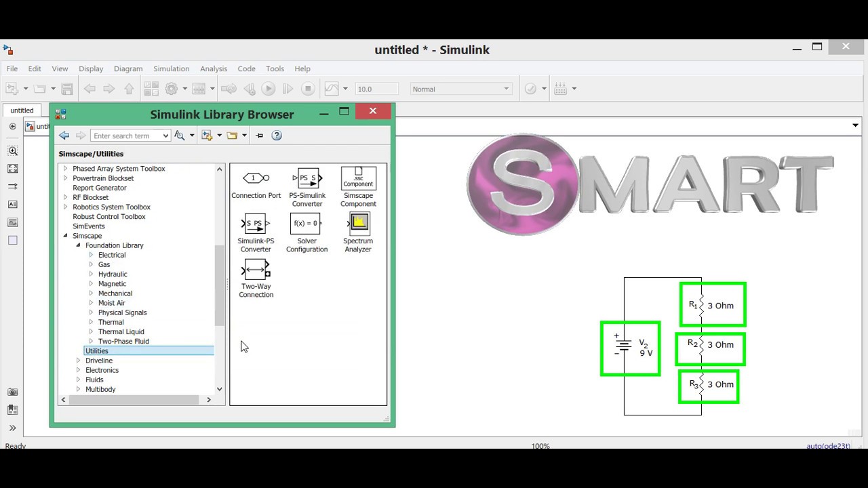Expand Phased Array System Toolbox
The width and height of the screenshot is (868, 488).
coord(66,169)
